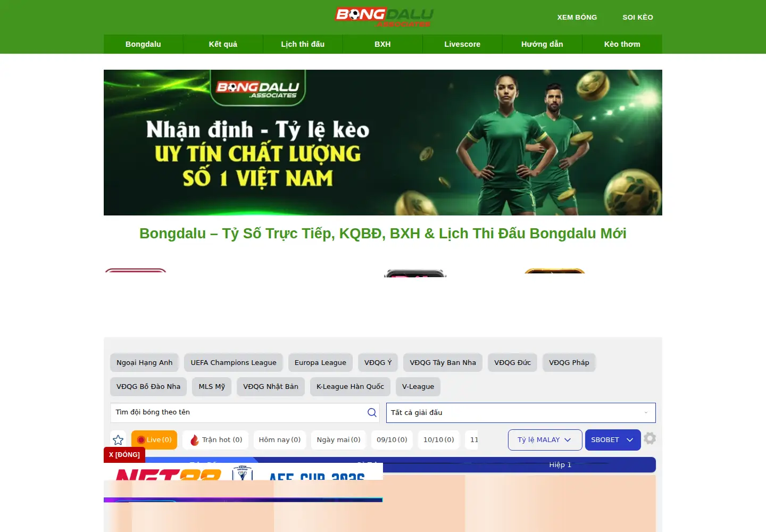Select the 10/10 (0) date tab
Screen dimensions: 766x532
[x=439, y=440]
